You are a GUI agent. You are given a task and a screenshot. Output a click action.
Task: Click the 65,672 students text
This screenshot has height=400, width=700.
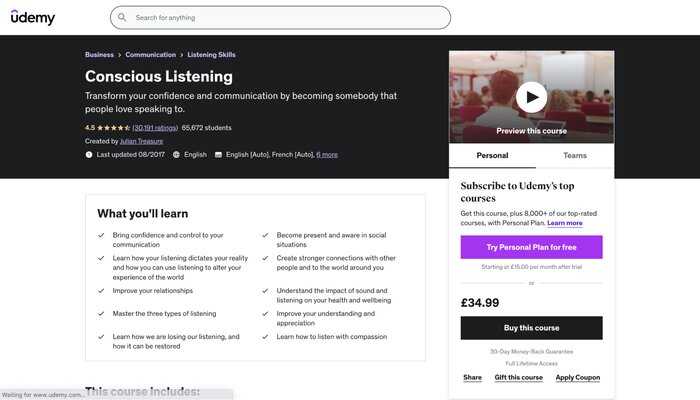point(206,128)
